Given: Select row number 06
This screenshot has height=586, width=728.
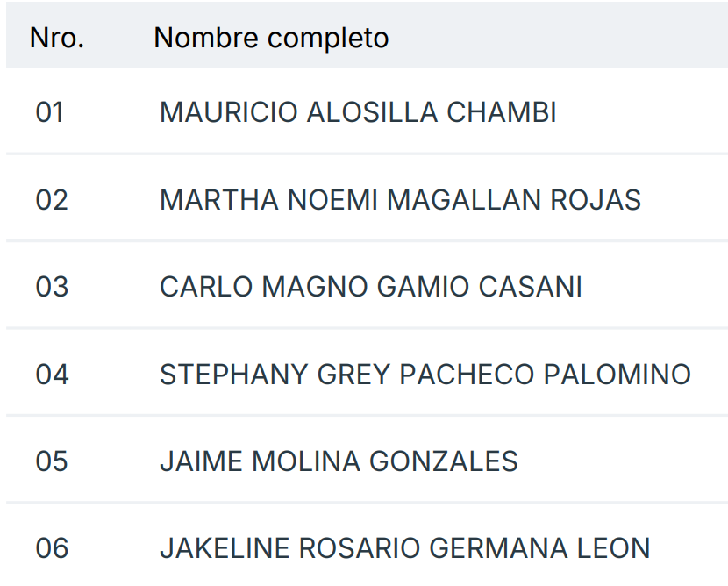Looking at the screenshot, I should pyautogui.click(x=52, y=549).
